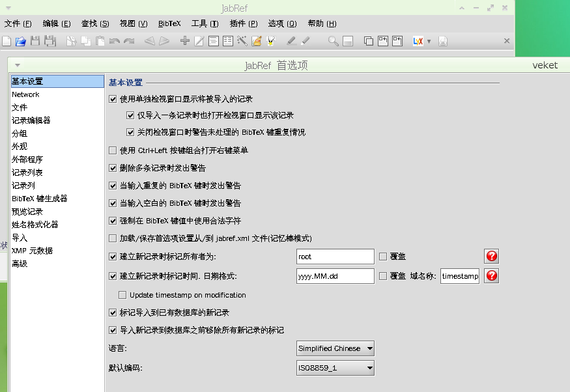Toggle 强制在 BibTeX 键值中使用合法字符
570x392 pixels.
coord(113,221)
